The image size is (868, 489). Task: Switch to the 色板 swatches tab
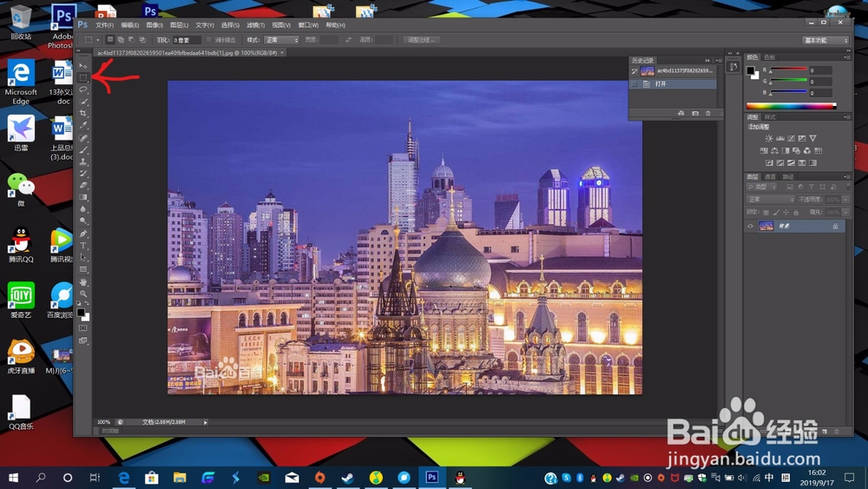click(x=769, y=57)
